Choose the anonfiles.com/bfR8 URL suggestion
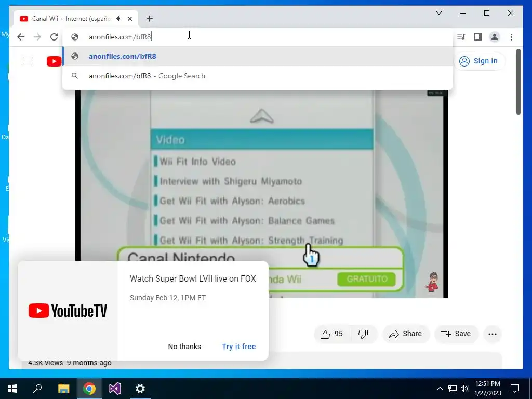532x399 pixels. (258, 56)
